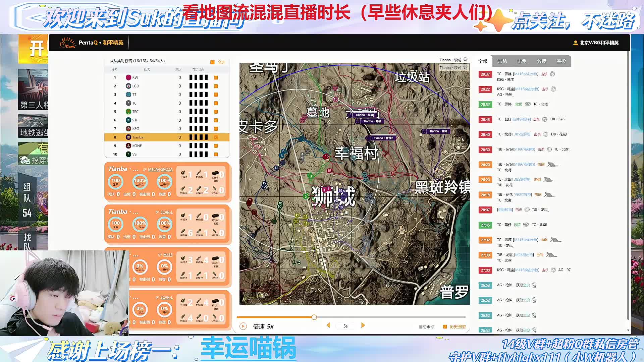
Task: Click the scroll-down arrow of event list
Action: 628,330
